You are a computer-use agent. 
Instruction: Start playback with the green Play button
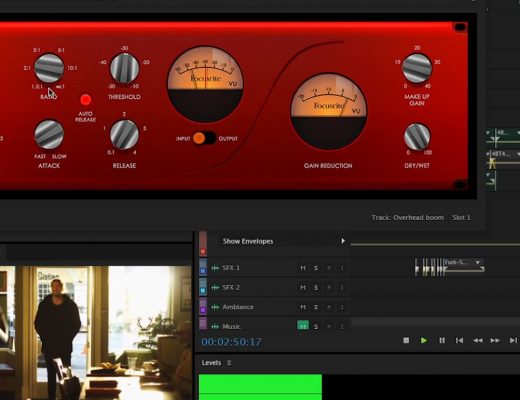(424, 340)
